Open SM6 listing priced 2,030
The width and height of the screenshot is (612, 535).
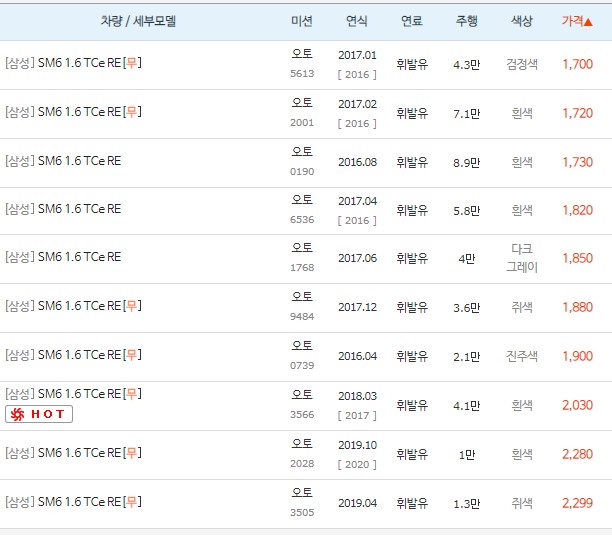[x=73, y=394]
